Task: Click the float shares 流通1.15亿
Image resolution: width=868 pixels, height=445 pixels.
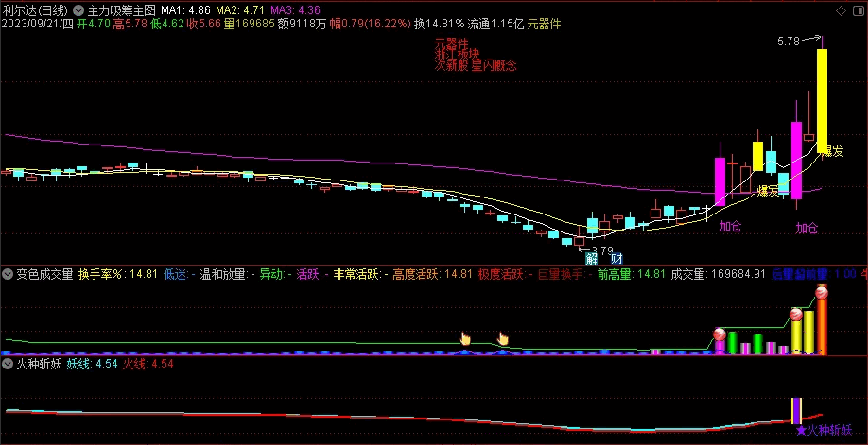Action: point(495,24)
